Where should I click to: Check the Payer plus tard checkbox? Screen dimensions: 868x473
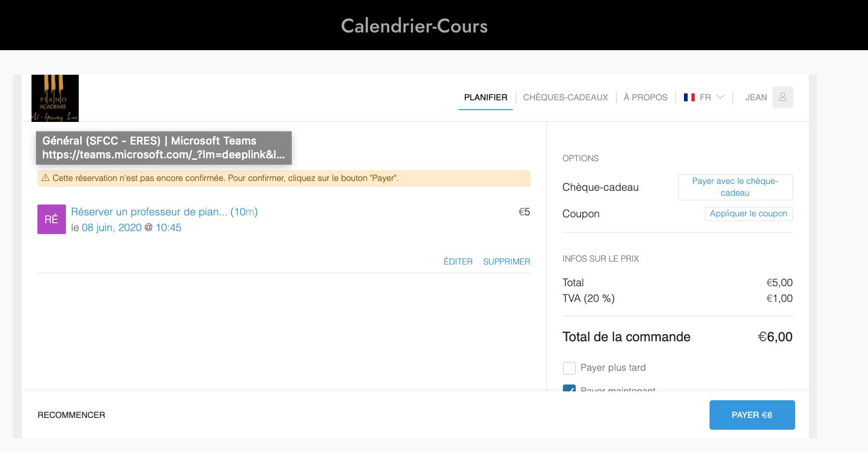click(x=569, y=368)
